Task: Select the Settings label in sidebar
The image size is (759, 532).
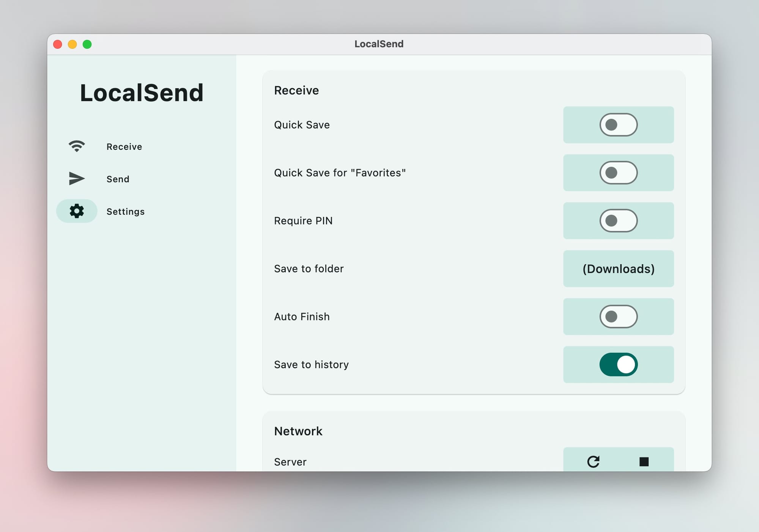Action: click(125, 212)
